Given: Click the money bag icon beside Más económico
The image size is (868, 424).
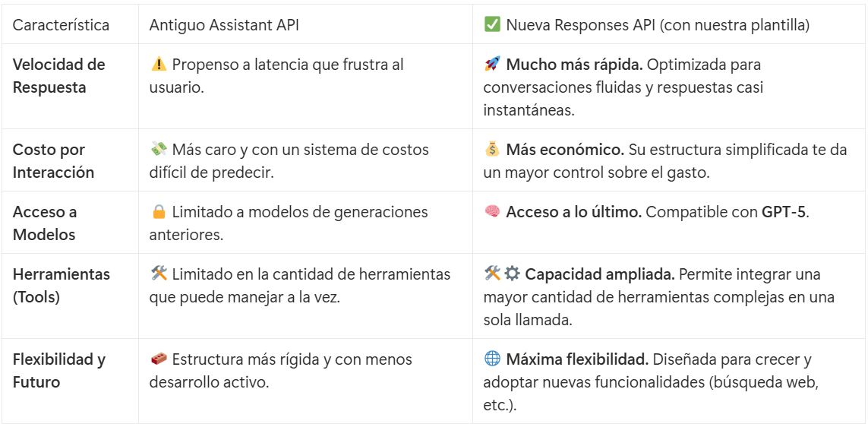Looking at the screenshot, I should 492,150.
